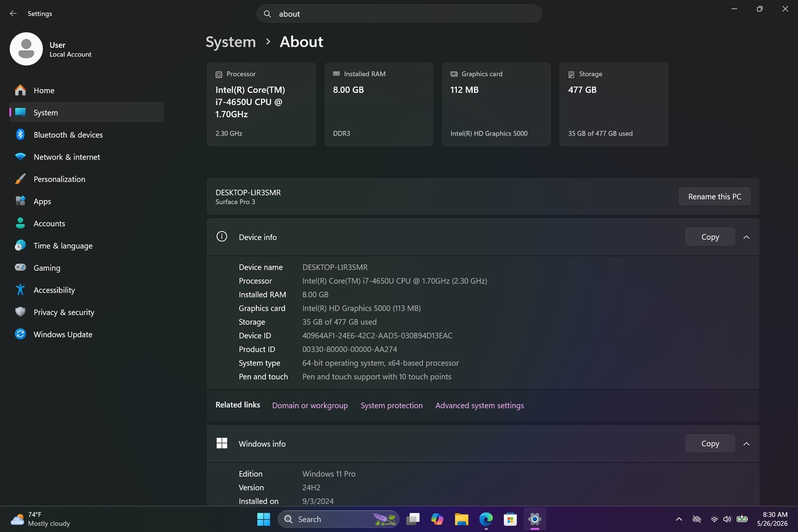Click the Gaming controller icon
The height and width of the screenshot is (532, 798).
[x=20, y=267]
